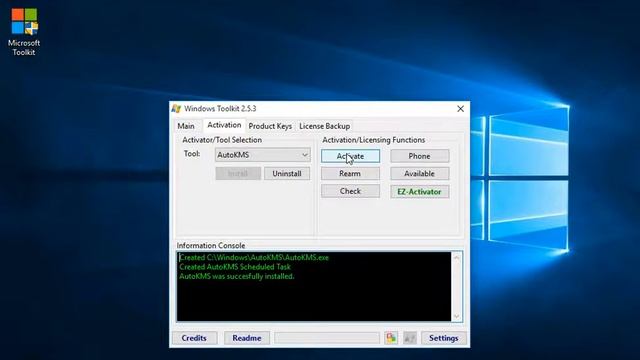Switch to the Main tab

186,126
